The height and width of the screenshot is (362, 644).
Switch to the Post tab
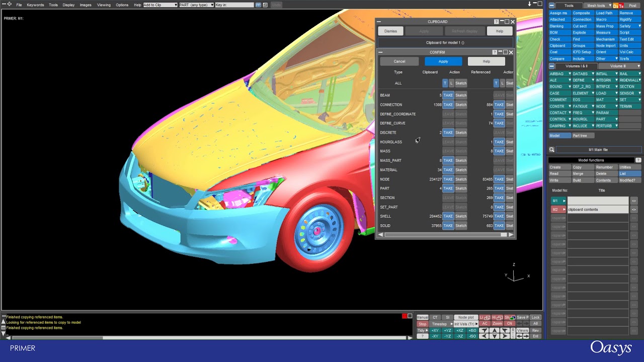pyautogui.click(x=633, y=6)
